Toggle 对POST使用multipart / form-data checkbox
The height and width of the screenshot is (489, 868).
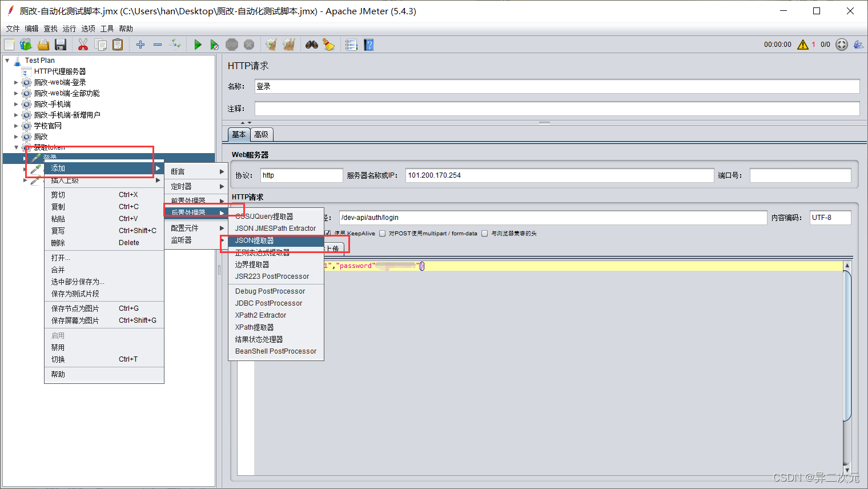click(x=383, y=233)
